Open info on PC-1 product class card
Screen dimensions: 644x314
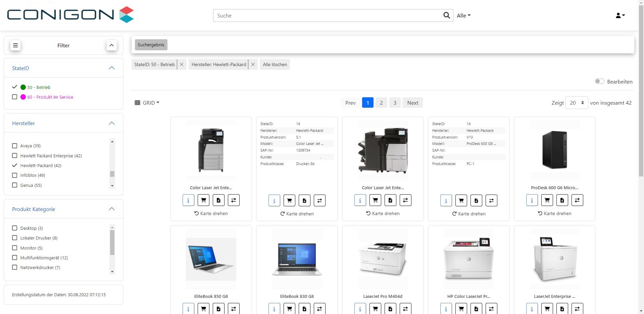(x=446, y=201)
